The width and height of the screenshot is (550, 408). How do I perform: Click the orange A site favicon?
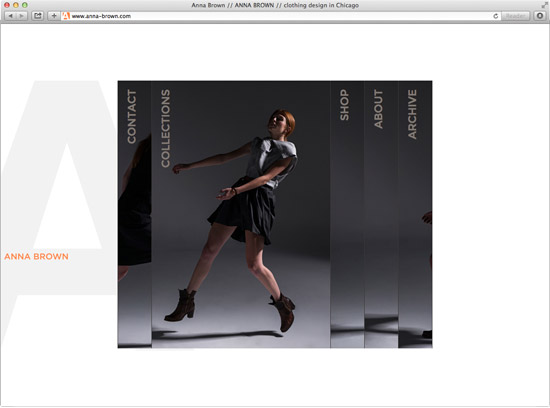(x=66, y=16)
